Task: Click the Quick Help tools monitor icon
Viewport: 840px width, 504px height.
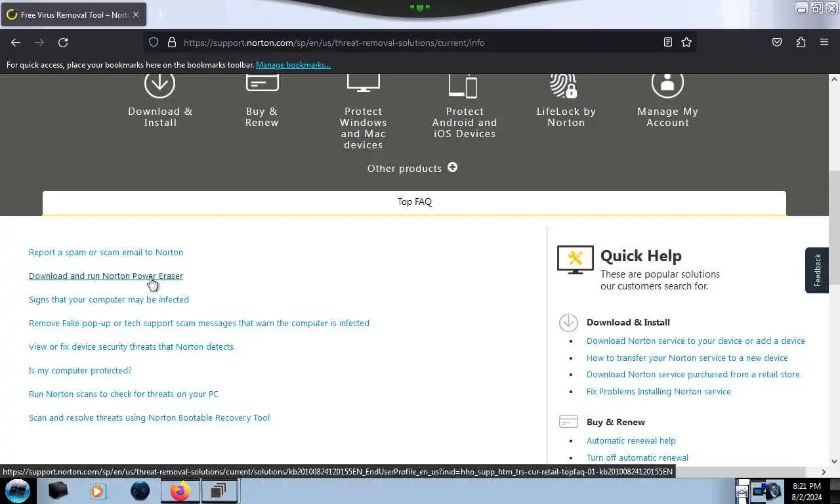Action: [576, 260]
